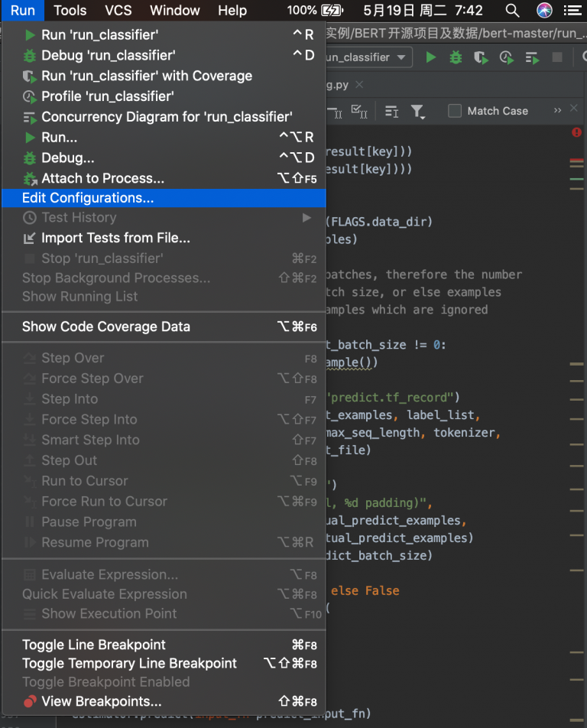
Task: Close the g.py editor tab
Action: [359, 84]
